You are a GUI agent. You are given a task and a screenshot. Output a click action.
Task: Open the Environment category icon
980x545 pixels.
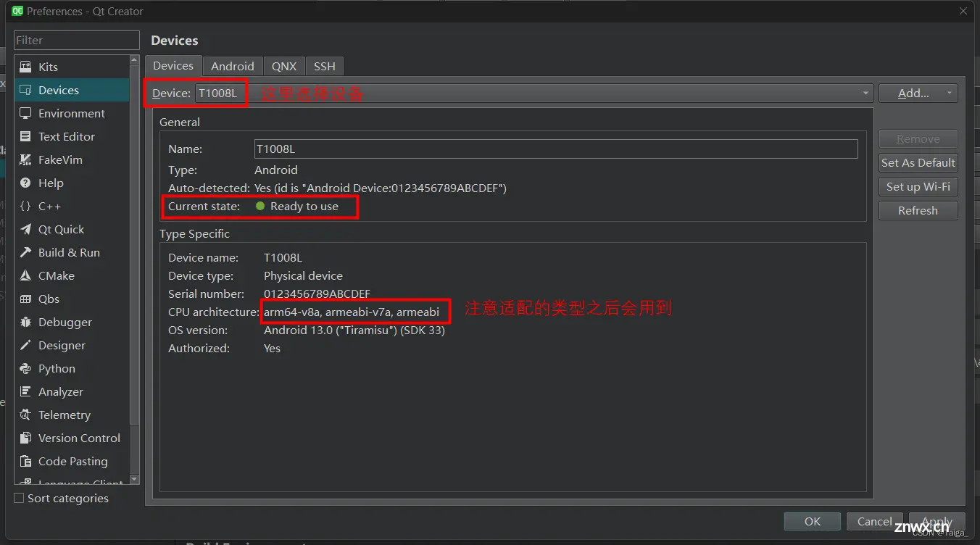(x=26, y=113)
